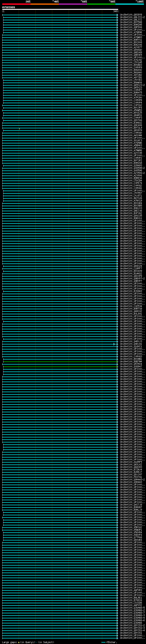This screenshot has height=644, width=146.
Task: Select hit label UniRef100_P83741
Action: 131,477
